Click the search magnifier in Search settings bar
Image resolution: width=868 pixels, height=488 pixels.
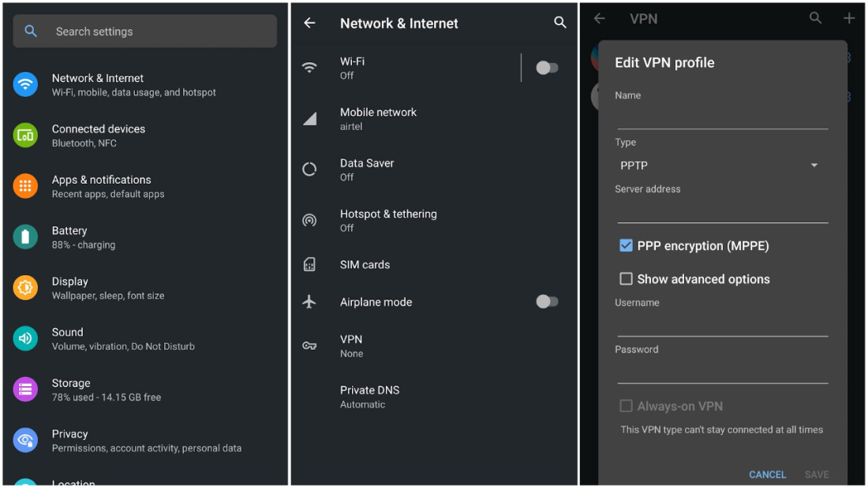coord(31,32)
